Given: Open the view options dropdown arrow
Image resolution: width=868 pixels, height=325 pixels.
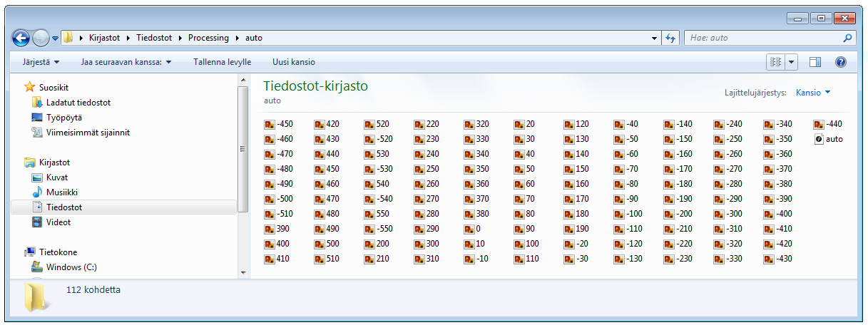Looking at the screenshot, I should coord(792,63).
